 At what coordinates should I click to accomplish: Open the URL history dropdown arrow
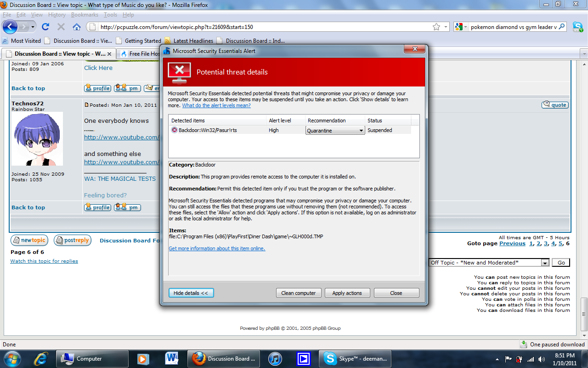tap(446, 27)
